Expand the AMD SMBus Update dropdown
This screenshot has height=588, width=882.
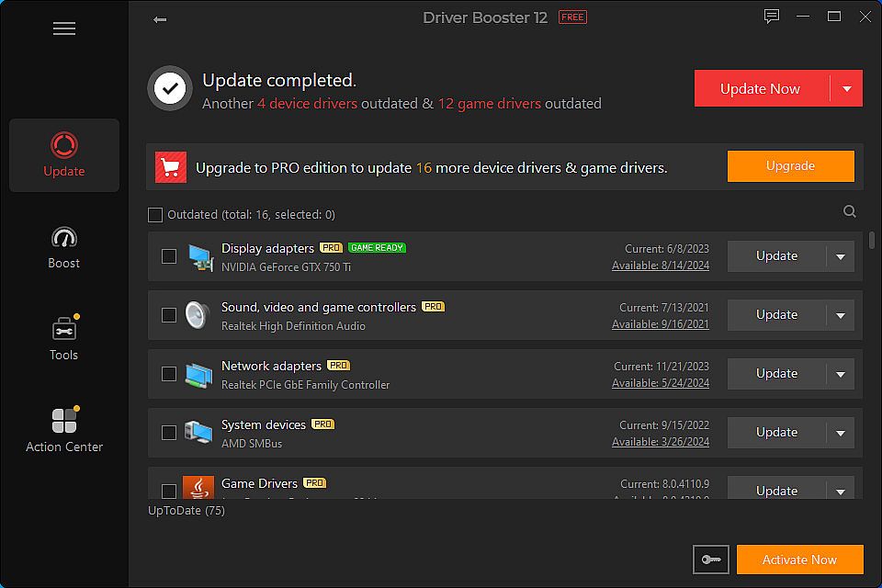(x=841, y=433)
